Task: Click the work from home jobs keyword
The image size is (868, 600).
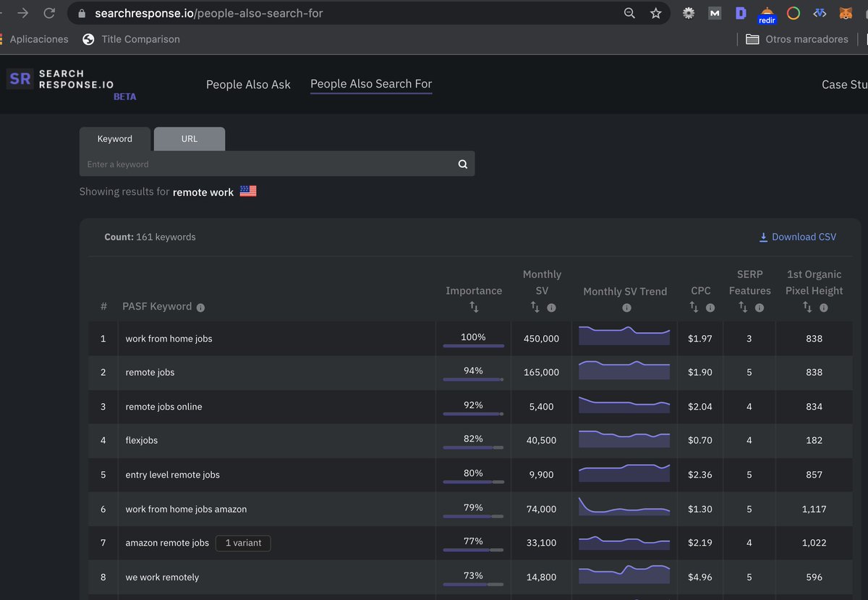Action: pos(169,339)
